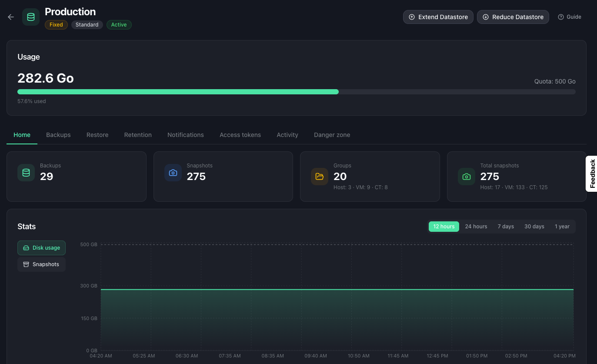Open the Danger zone tab

point(332,135)
